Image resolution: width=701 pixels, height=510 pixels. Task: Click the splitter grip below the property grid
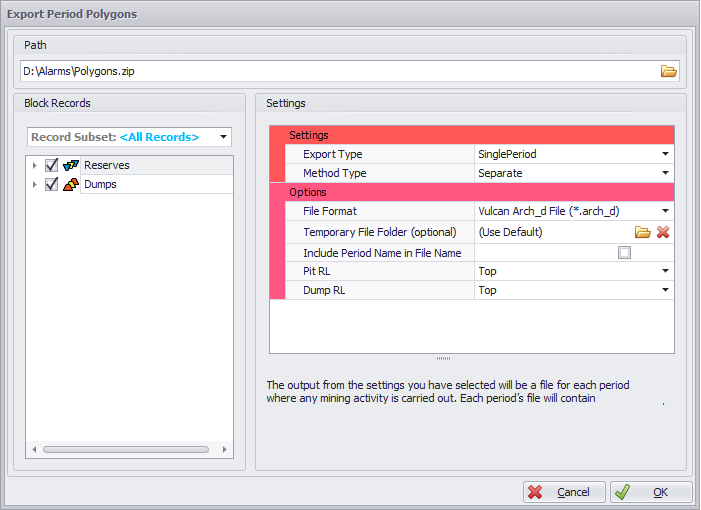click(x=443, y=358)
